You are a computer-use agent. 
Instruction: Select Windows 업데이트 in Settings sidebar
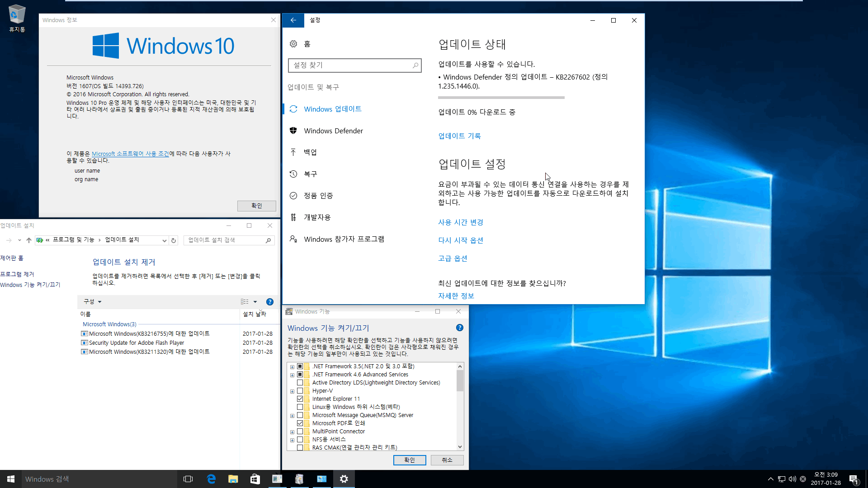[x=332, y=109]
